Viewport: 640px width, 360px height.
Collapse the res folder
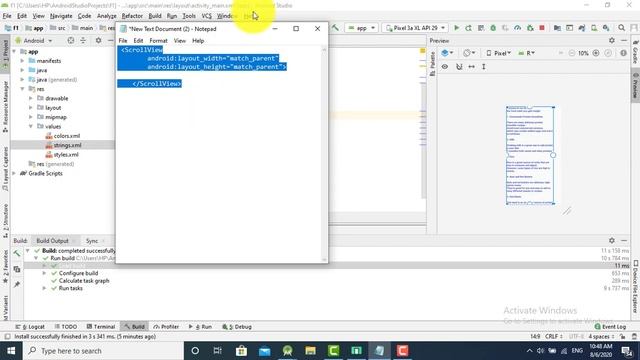click(x=22, y=89)
